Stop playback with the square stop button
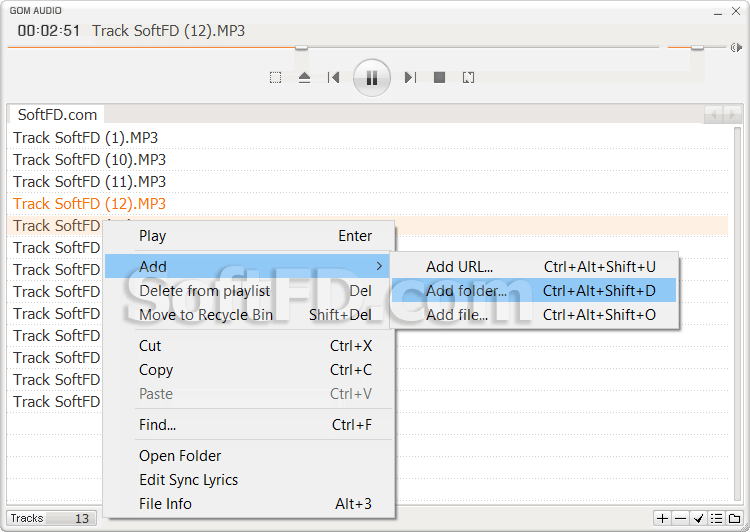 pos(439,78)
